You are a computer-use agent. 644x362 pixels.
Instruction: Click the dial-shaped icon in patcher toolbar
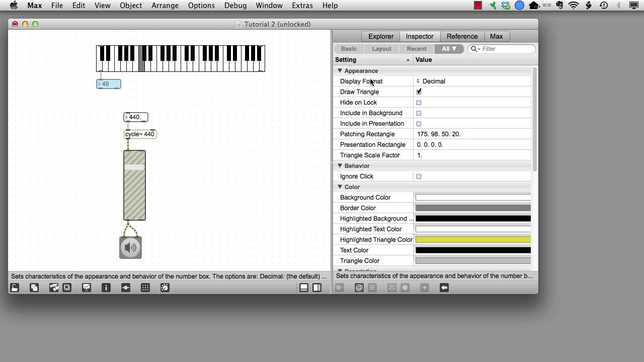pos(165,288)
